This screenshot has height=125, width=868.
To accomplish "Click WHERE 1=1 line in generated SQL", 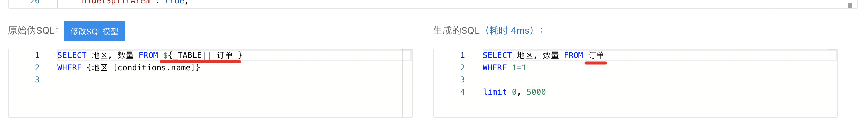I will click(x=504, y=68).
